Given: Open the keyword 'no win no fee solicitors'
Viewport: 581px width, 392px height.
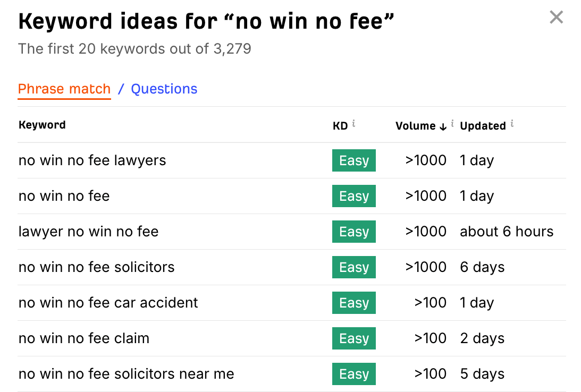Looking at the screenshot, I should coord(96,267).
